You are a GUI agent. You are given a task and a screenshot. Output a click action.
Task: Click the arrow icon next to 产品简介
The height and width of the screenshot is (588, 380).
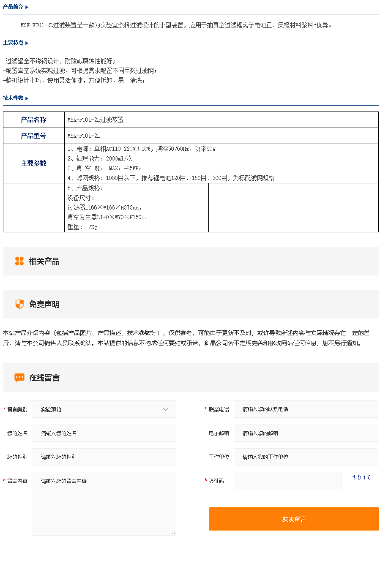pyautogui.click(x=27, y=7)
